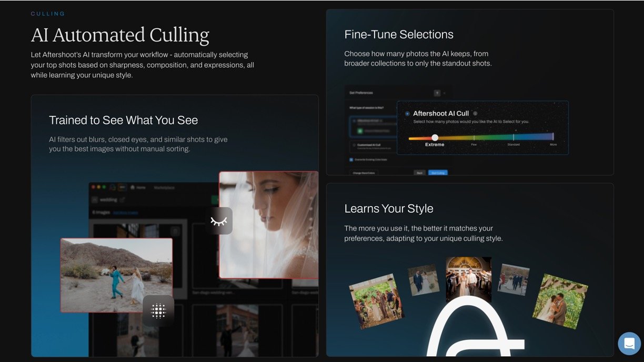Click the dotted blur detection icon

[158, 311]
